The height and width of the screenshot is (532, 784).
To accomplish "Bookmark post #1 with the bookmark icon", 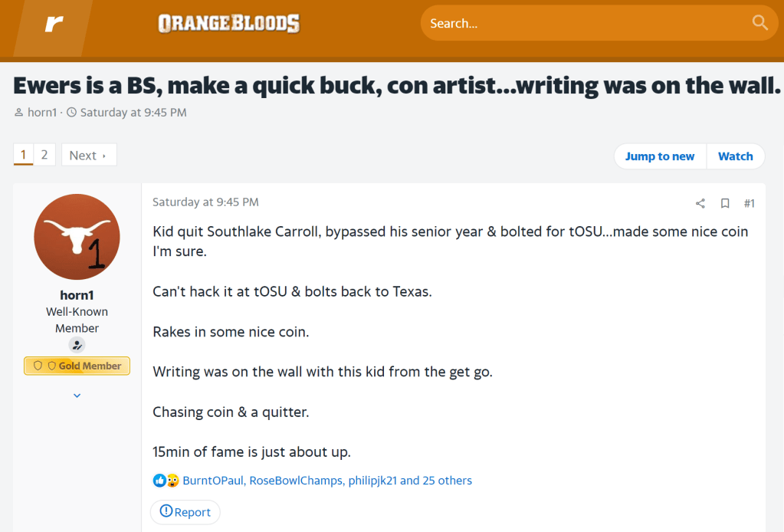I will point(724,203).
